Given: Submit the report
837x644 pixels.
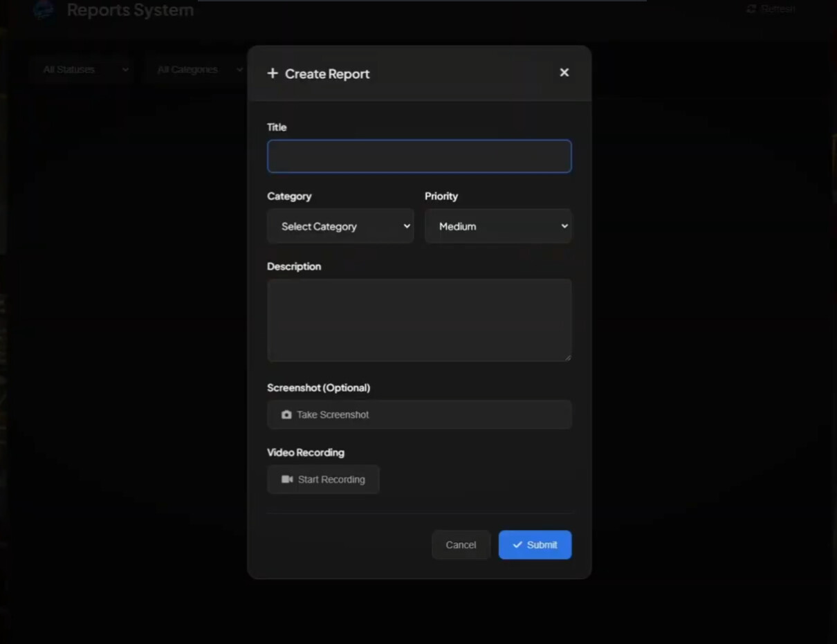Looking at the screenshot, I should click(535, 545).
